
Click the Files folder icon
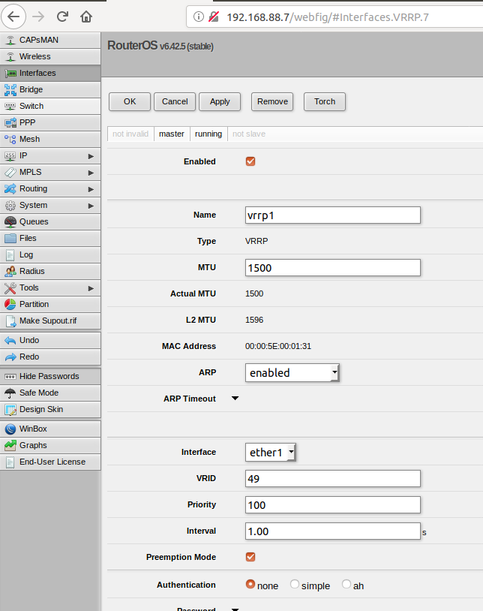click(11, 238)
